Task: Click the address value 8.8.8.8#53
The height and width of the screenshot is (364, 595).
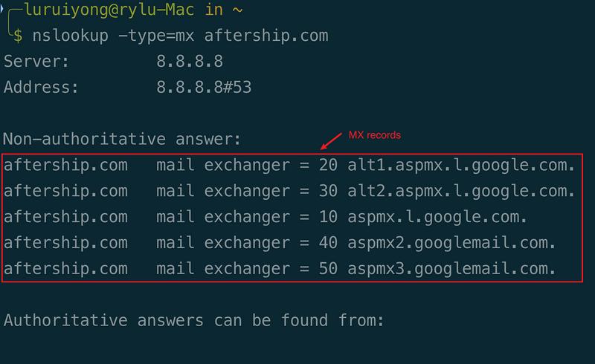Action: coord(204,88)
